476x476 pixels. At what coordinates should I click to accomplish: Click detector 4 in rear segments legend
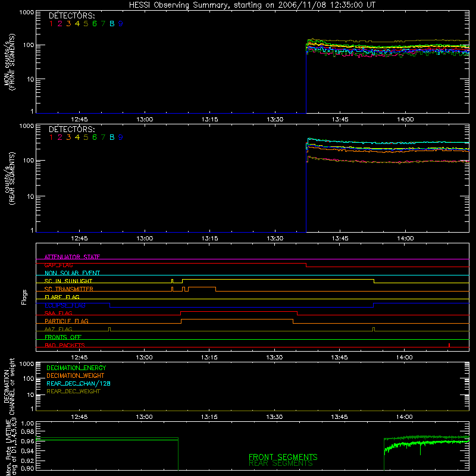pos(77,137)
